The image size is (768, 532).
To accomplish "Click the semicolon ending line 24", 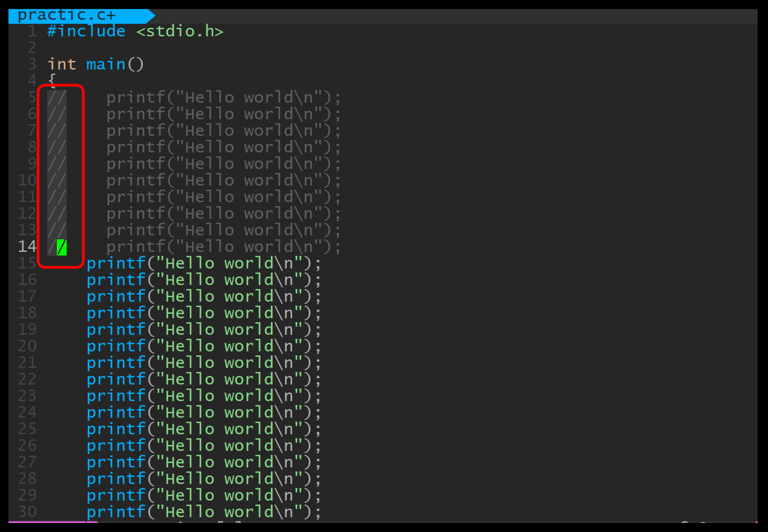I will pos(318,414).
